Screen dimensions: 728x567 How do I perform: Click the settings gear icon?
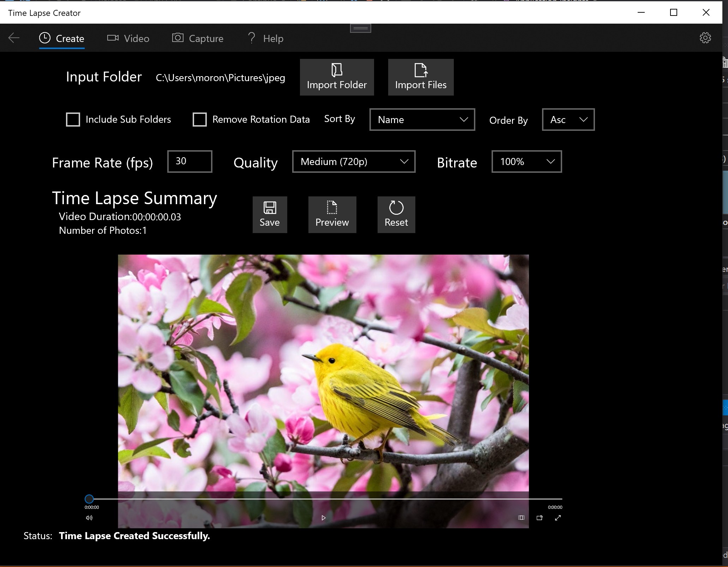point(705,38)
